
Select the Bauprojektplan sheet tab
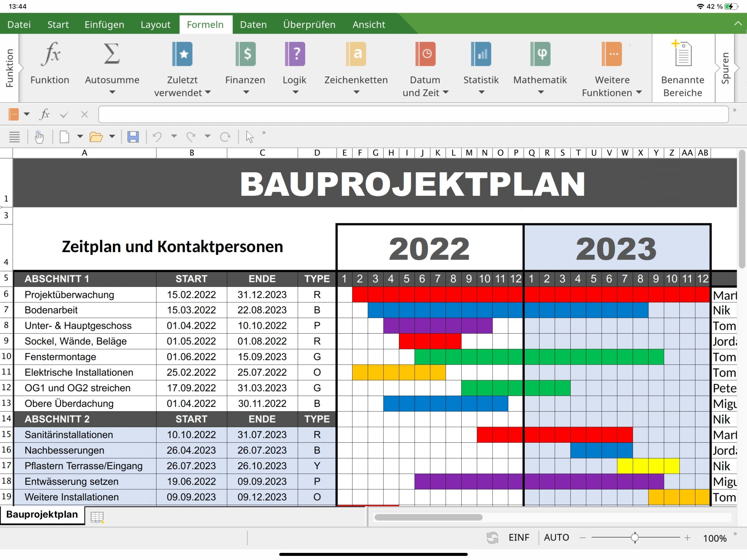pos(42,515)
